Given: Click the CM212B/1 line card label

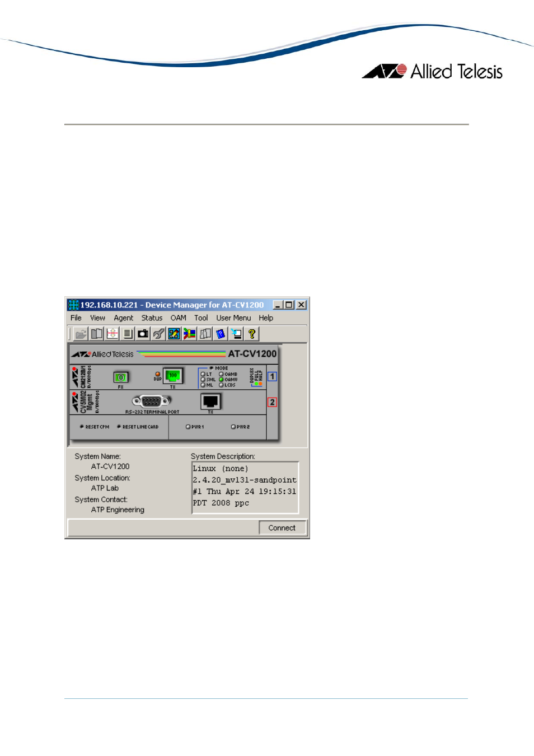Looking at the screenshot, I should point(83,377).
